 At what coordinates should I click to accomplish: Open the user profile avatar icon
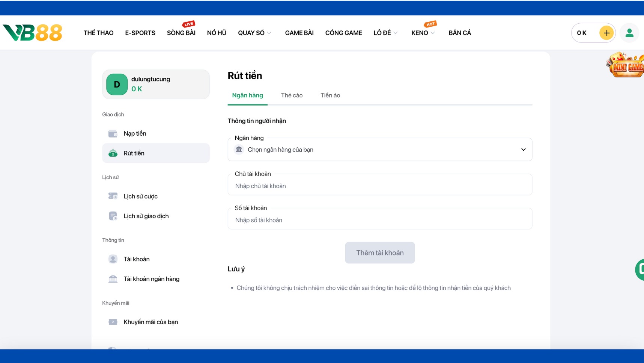(x=629, y=33)
